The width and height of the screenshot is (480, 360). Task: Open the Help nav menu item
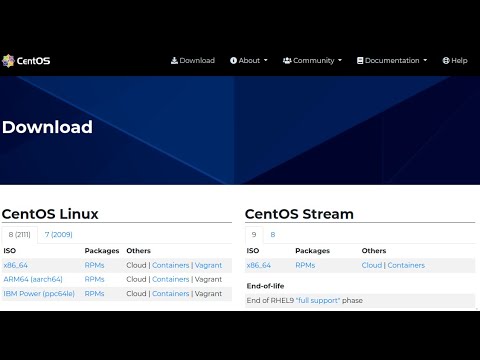(x=455, y=60)
